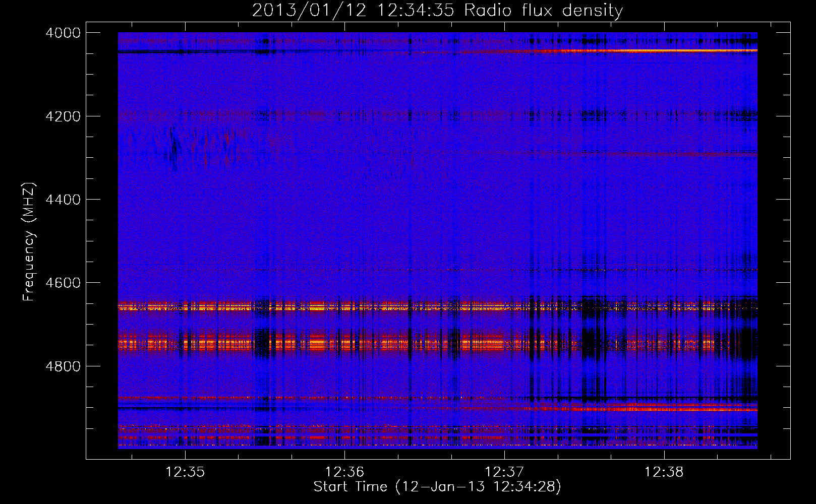Click the "Frequency (MHZ)" axis label

(x=29, y=242)
